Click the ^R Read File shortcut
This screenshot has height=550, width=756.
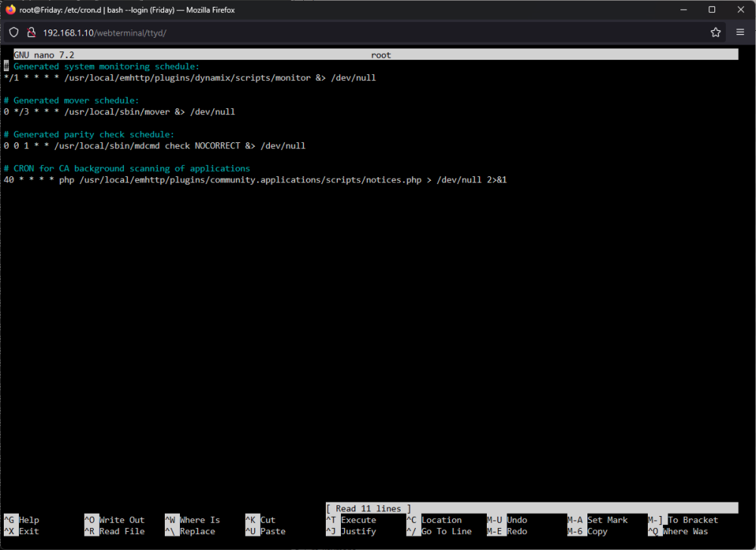pyautogui.click(x=114, y=531)
